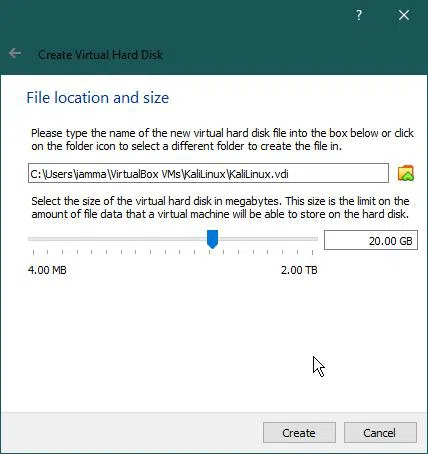Click the File location and size heading

tap(98, 98)
